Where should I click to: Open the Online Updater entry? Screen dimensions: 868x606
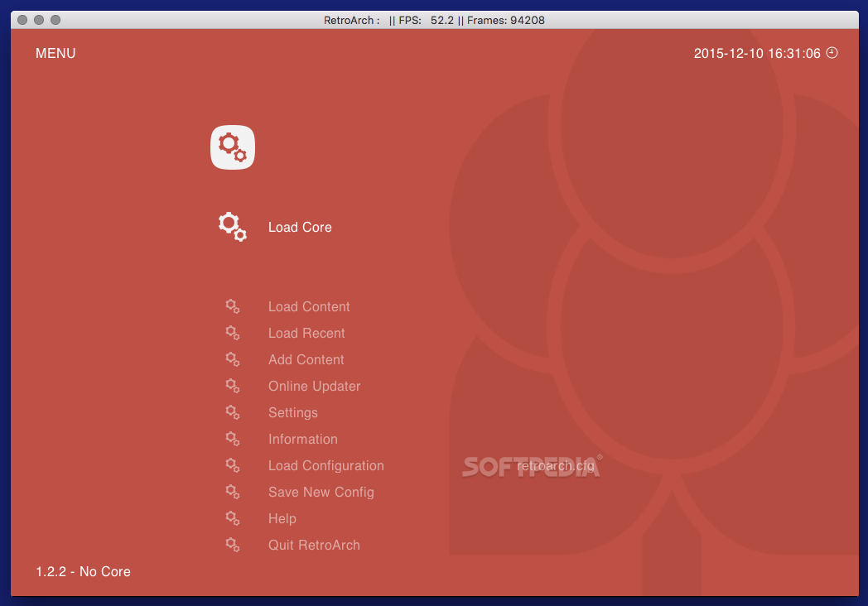click(314, 386)
